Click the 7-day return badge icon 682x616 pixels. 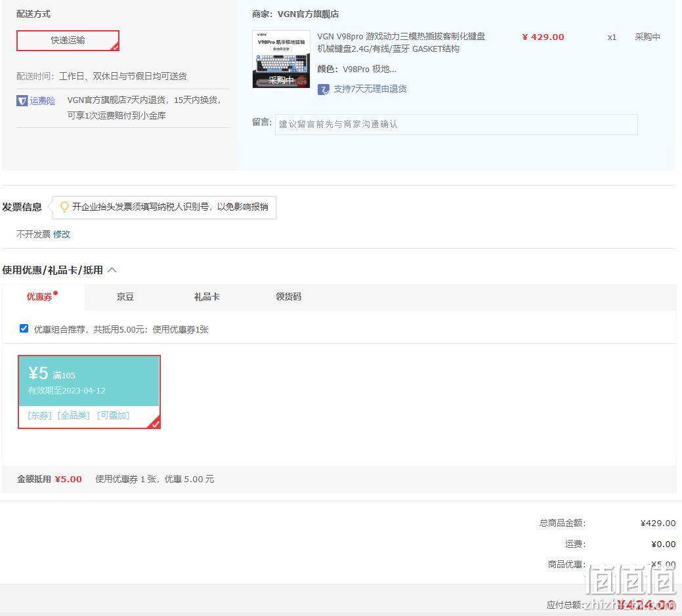coord(323,89)
